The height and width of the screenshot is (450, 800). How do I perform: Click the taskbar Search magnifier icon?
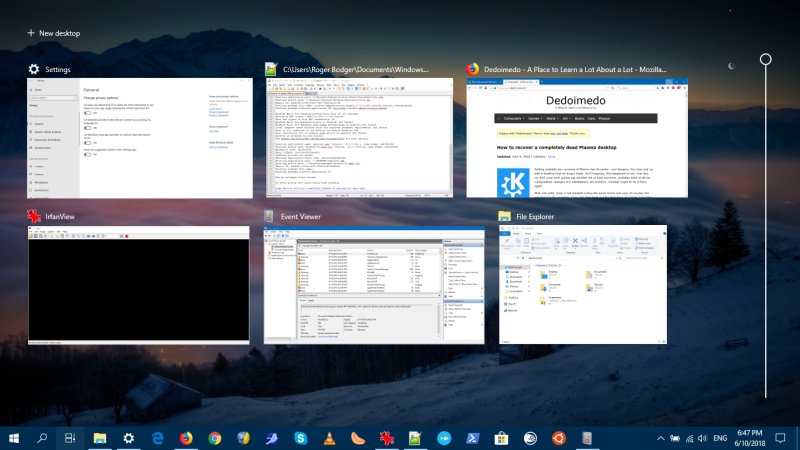pyautogui.click(x=43, y=438)
